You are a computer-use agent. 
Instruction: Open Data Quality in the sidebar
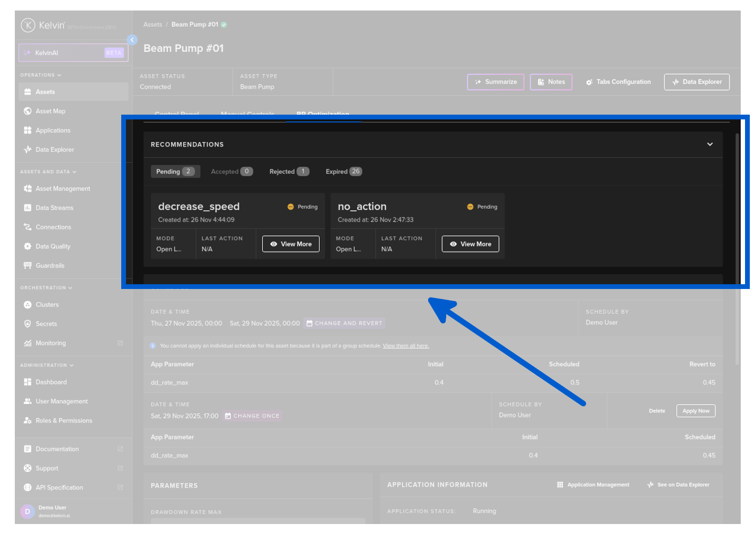pyautogui.click(x=52, y=246)
